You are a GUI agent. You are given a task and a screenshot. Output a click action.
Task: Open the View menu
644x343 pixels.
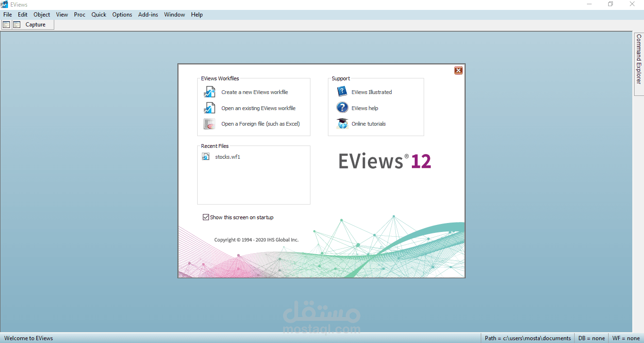(62, 15)
